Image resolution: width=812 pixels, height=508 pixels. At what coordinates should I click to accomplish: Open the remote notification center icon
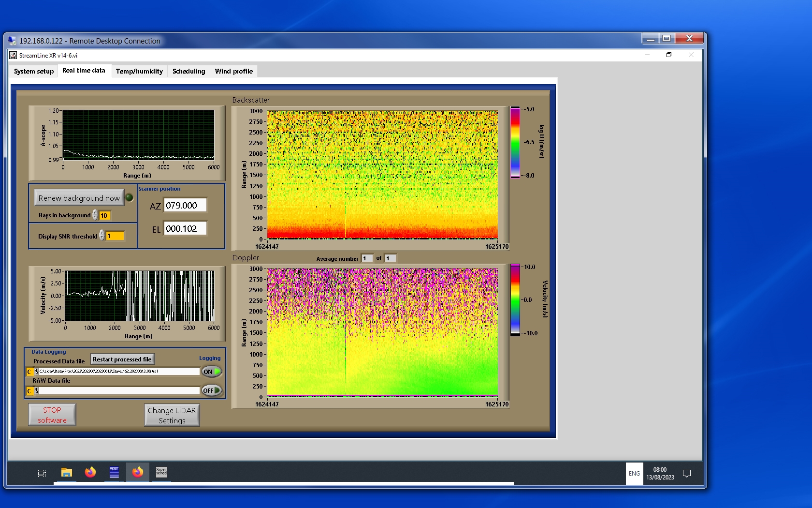(x=686, y=474)
